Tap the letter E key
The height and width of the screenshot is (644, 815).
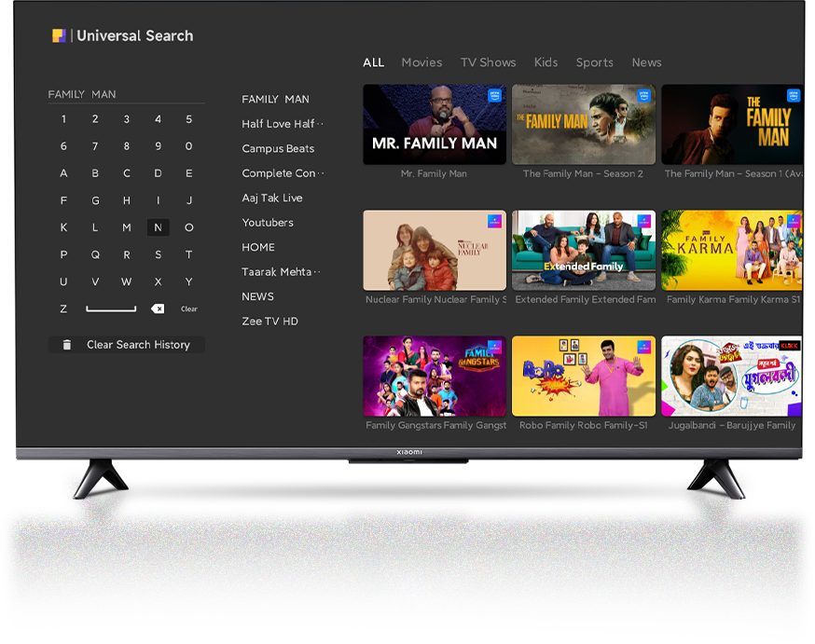[x=189, y=173]
